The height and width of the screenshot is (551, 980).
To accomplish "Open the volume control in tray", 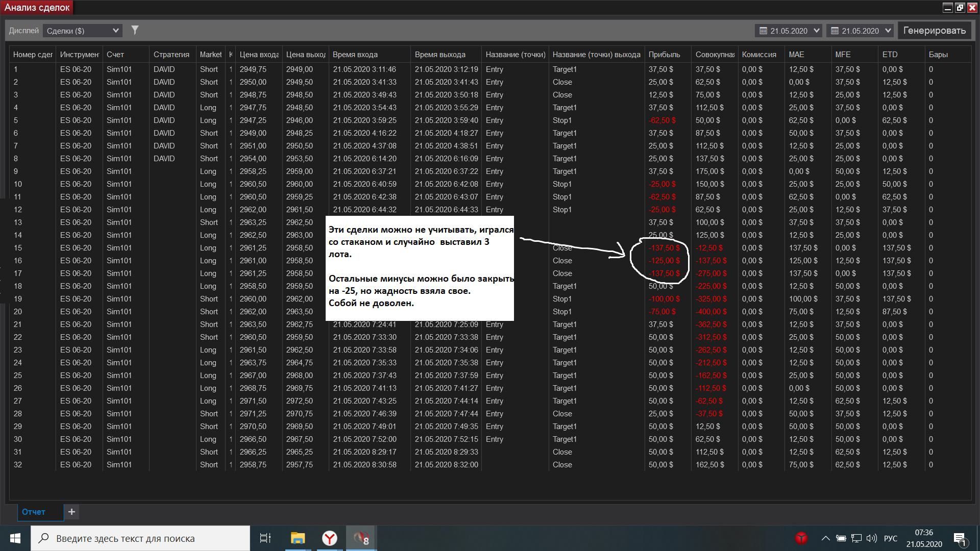I will (872, 538).
